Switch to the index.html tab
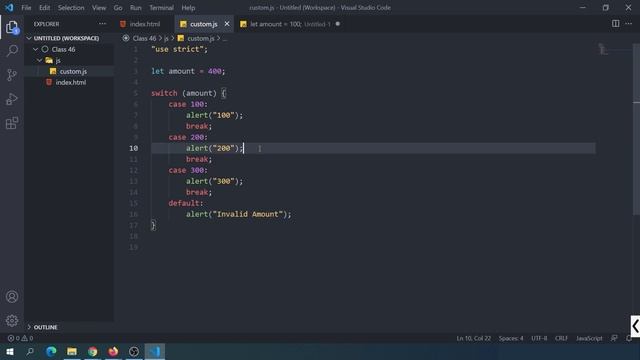 [x=144, y=24]
